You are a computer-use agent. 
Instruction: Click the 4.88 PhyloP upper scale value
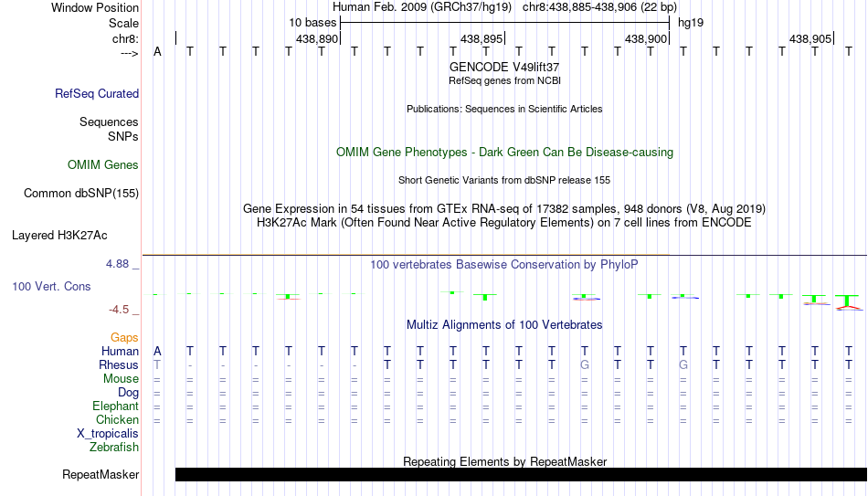(117, 264)
